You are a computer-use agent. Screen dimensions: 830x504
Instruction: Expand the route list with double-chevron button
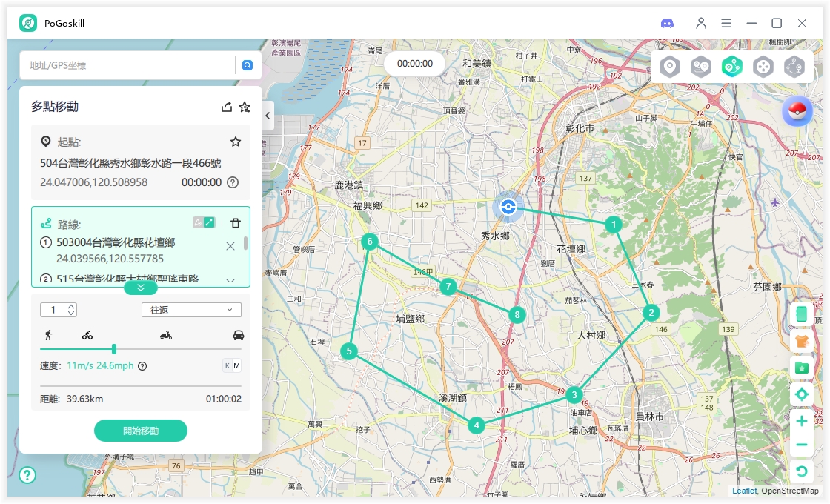(141, 288)
